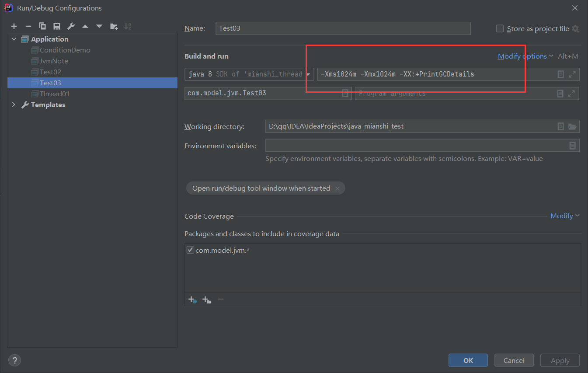Expand the Templates tree node
This screenshot has width=588, height=373.
point(14,105)
